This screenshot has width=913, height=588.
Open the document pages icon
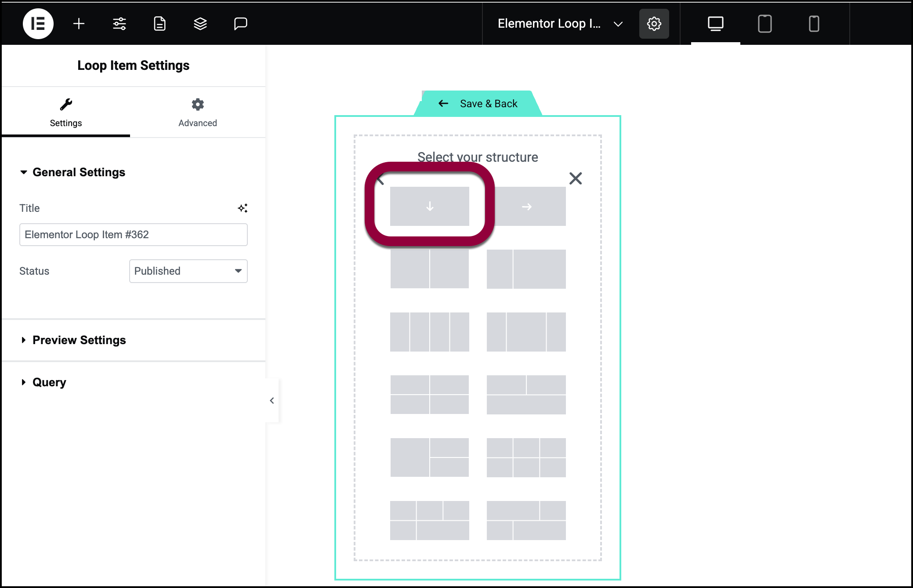[x=160, y=24]
